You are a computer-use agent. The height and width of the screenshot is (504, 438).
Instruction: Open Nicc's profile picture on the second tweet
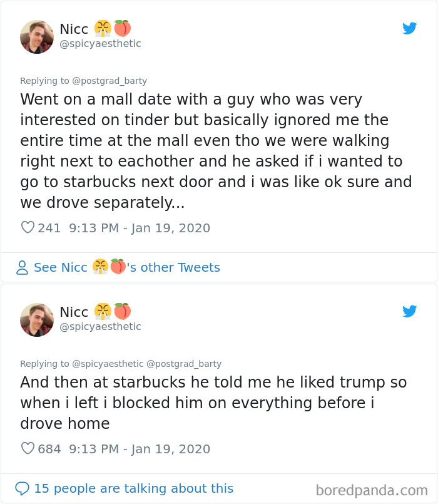(x=36, y=319)
